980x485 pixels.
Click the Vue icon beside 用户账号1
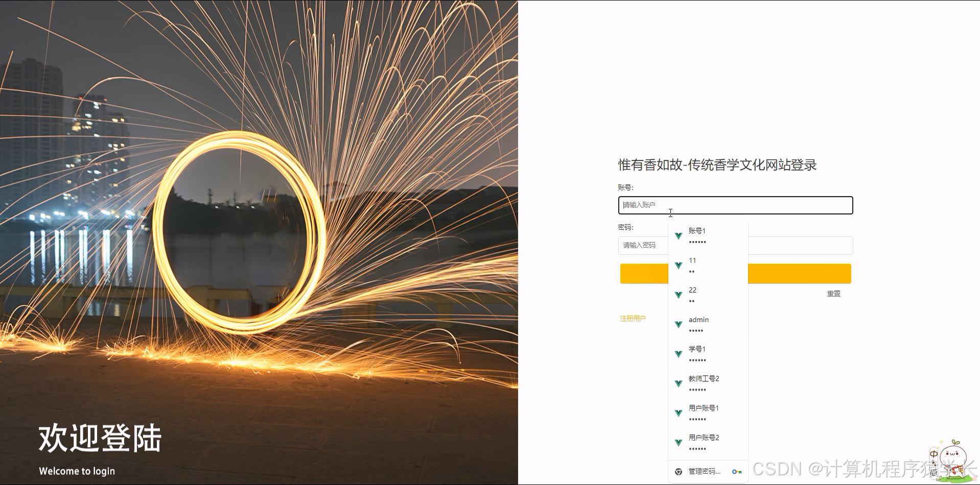pyautogui.click(x=679, y=413)
